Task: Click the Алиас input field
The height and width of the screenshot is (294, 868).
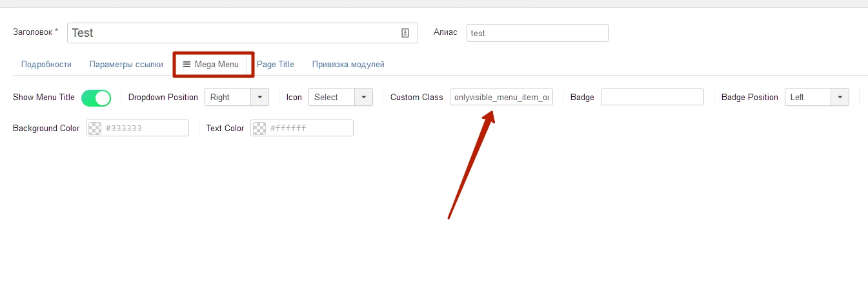Action: click(537, 33)
